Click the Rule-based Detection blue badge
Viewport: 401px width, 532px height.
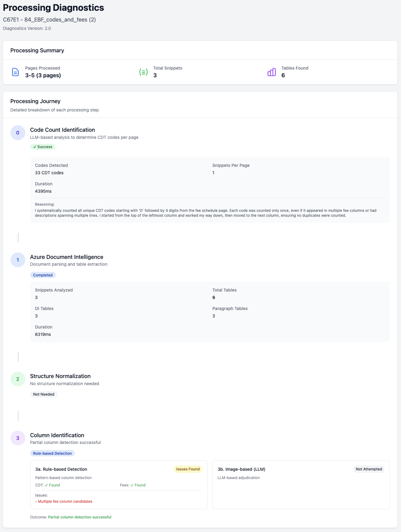(x=52, y=453)
